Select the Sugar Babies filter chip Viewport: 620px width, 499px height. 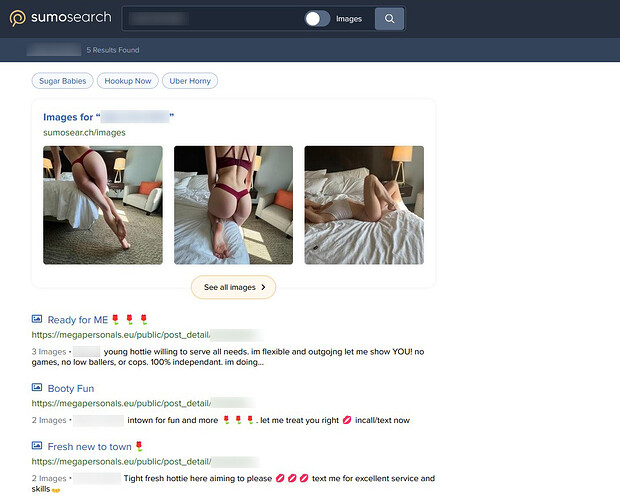click(x=62, y=81)
